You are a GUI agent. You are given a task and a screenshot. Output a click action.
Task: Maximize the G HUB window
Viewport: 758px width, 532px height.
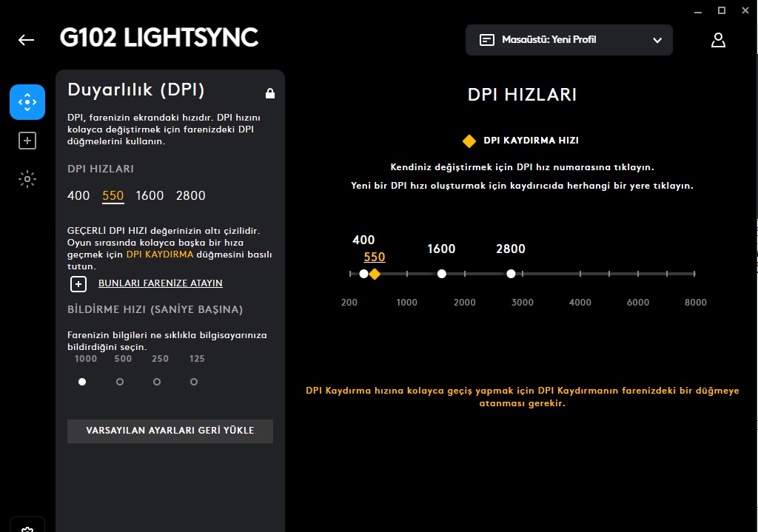click(722, 10)
